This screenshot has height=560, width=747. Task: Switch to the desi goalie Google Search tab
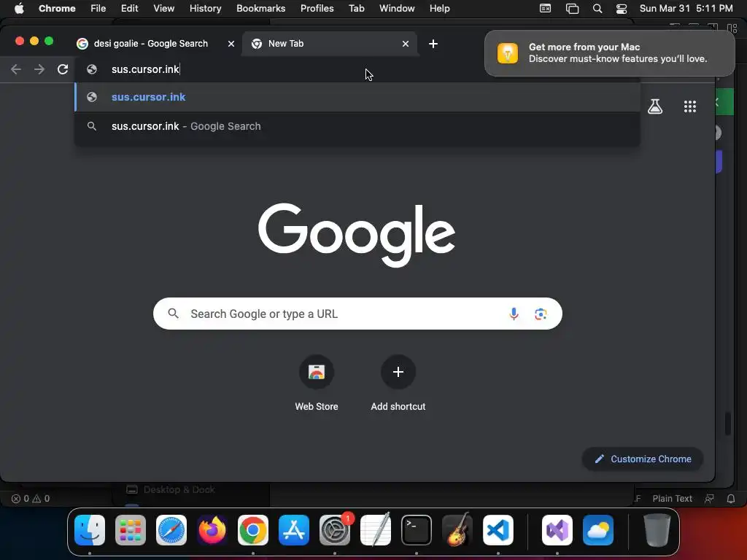tap(150, 44)
